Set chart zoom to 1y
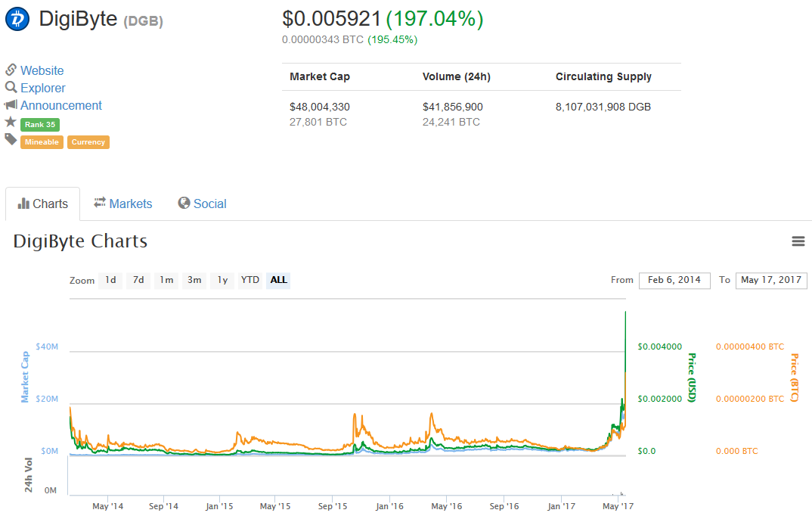The image size is (812, 516). [222, 280]
